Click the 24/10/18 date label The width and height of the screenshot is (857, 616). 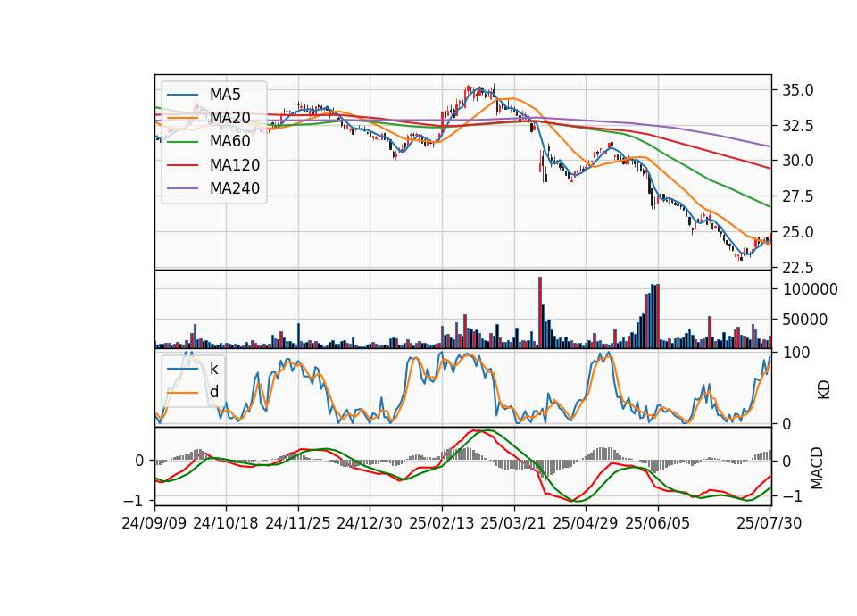click(226, 523)
